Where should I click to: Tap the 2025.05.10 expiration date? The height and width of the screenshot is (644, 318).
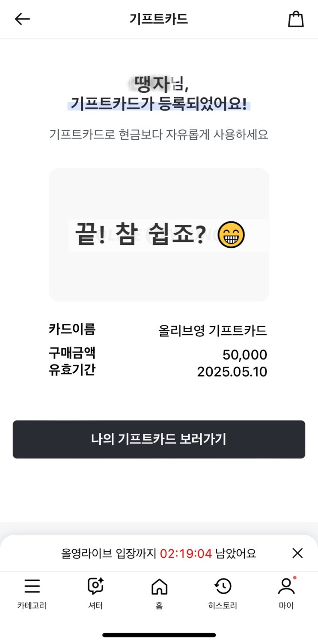pyautogui.click(x=232, y=372)
